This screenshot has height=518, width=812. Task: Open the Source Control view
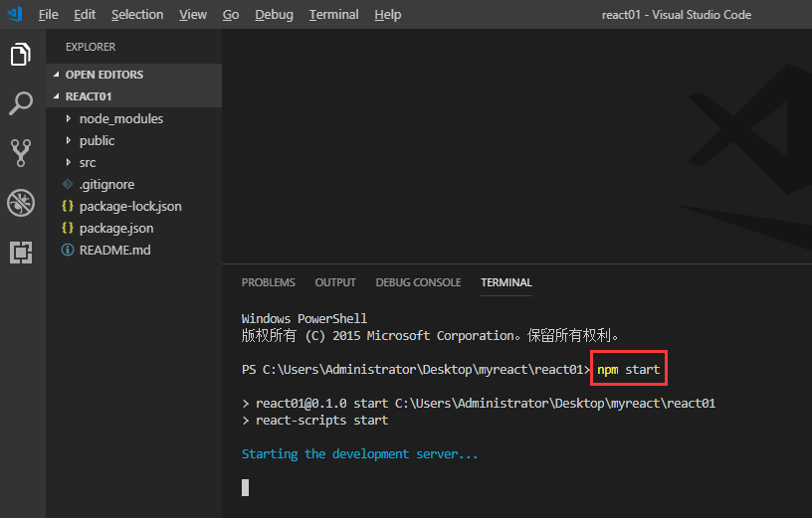(21, 153)
